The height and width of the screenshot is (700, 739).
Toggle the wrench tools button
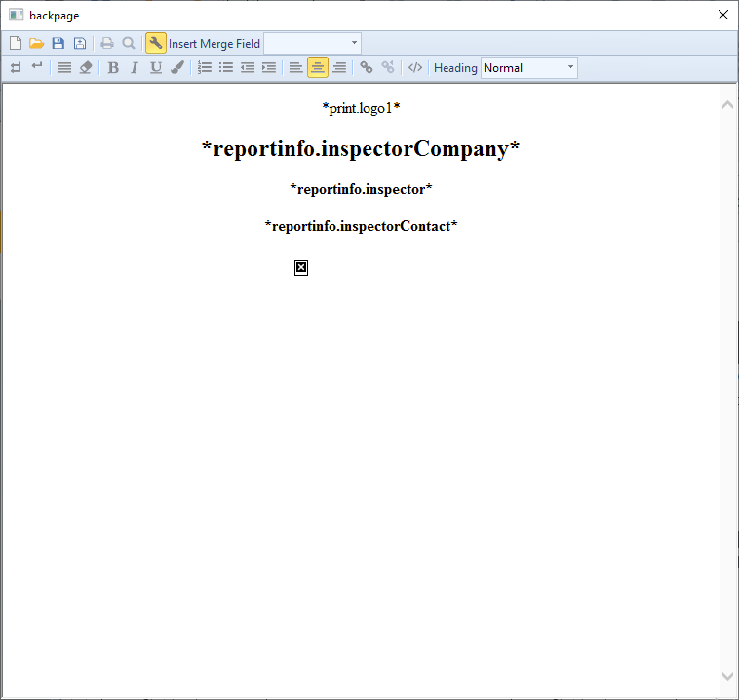coord(155,43)
